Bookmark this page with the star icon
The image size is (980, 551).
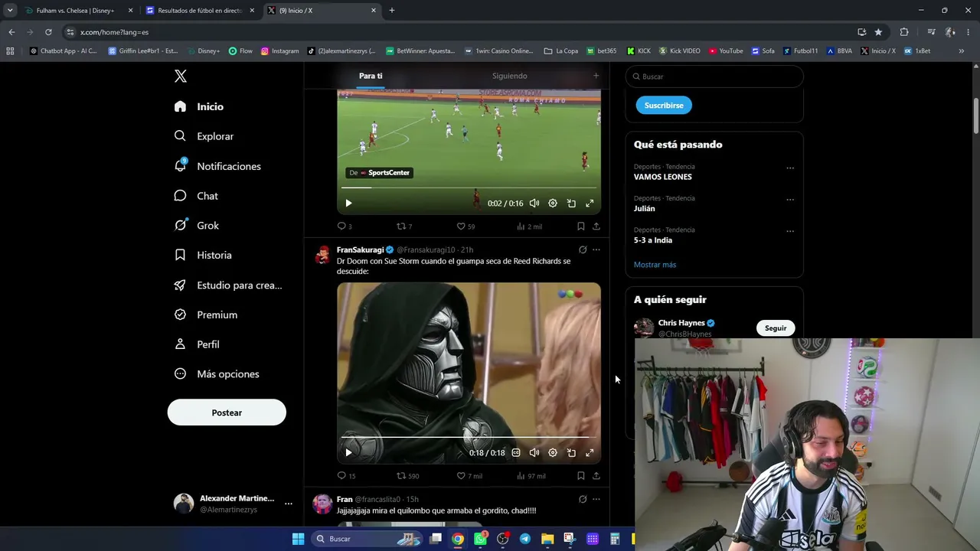[x=878, y=32]
